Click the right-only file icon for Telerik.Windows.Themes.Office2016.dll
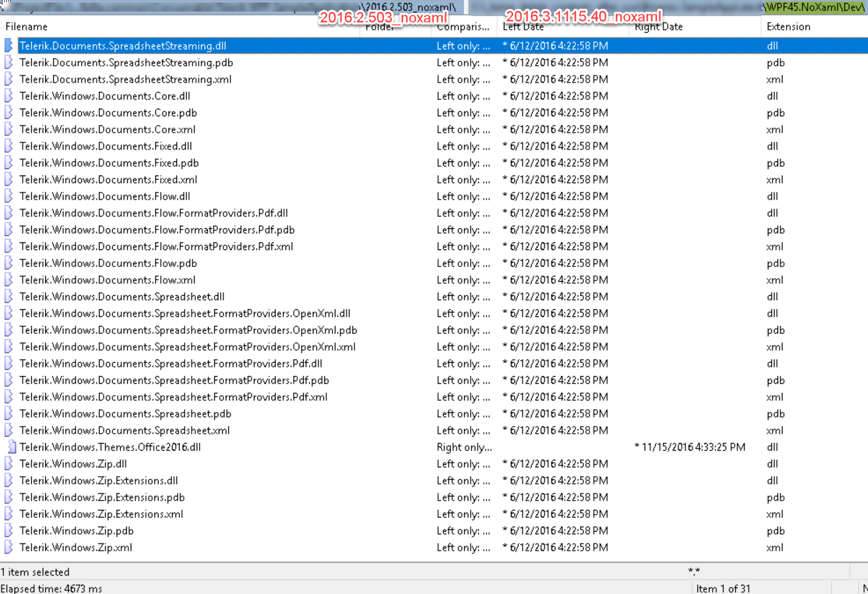868x594 pixels. click(x=11, y=447)
